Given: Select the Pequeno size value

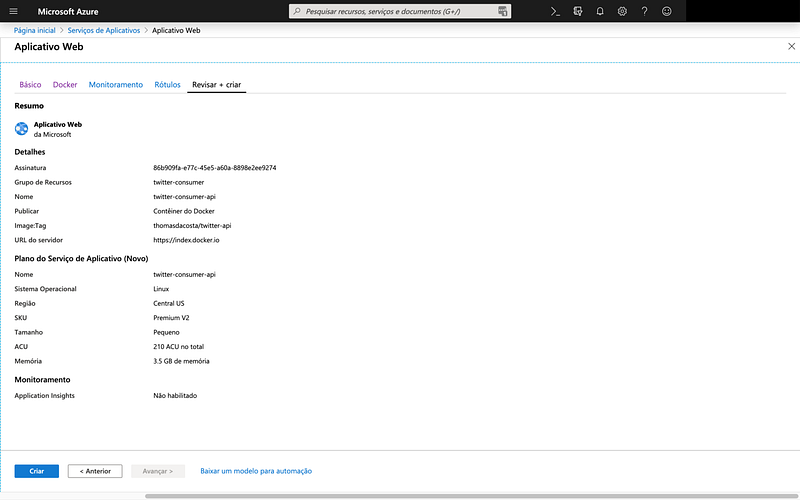Looking at the screenshot, I should point(166,332).
